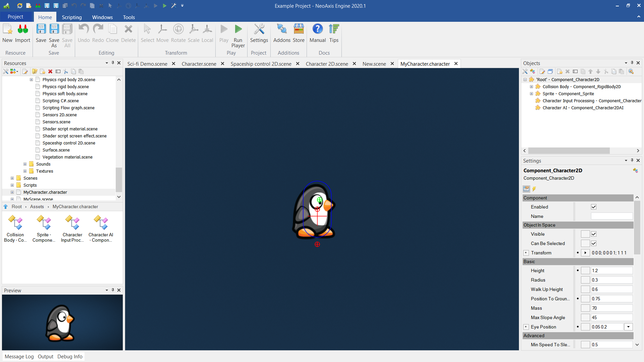Open the Addons panel

(x=281, y=32)
